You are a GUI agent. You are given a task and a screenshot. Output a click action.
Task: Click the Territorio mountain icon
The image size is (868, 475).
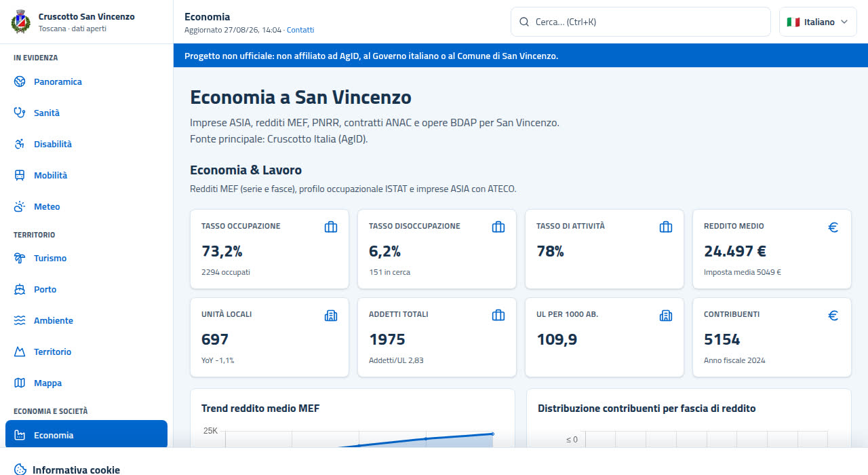pos(20,351)
